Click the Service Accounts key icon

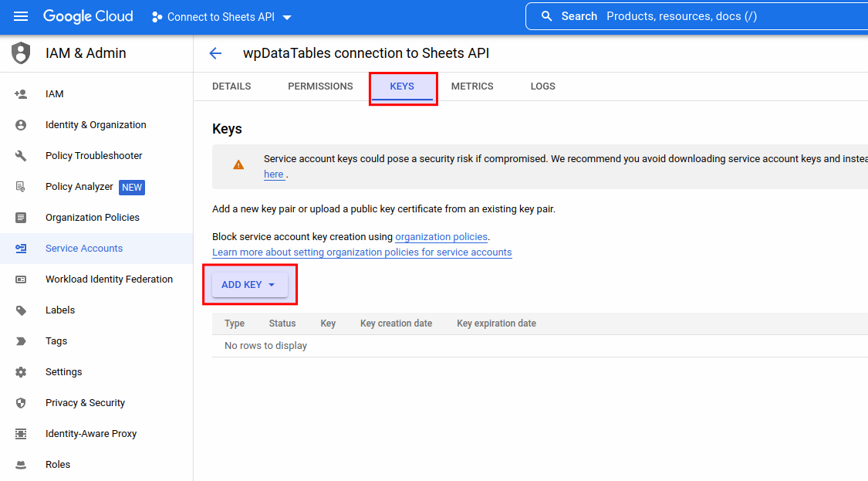[21, 249]
